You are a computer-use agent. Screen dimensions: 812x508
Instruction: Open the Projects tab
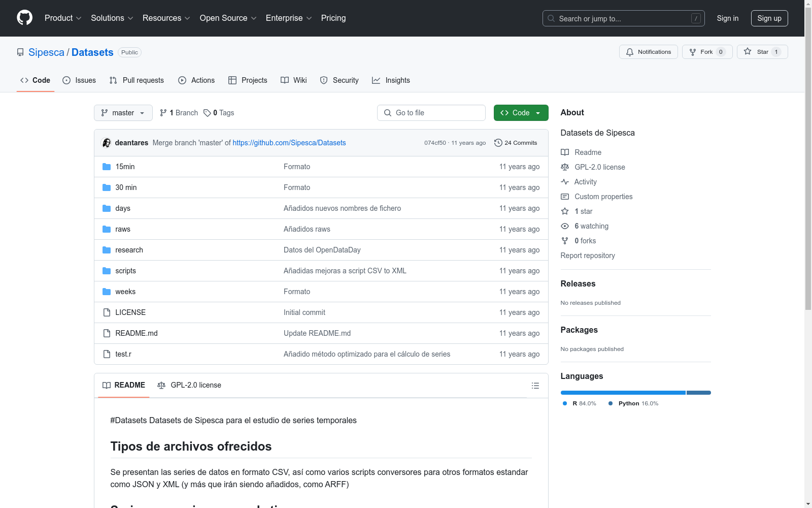[x=248, y=80]
